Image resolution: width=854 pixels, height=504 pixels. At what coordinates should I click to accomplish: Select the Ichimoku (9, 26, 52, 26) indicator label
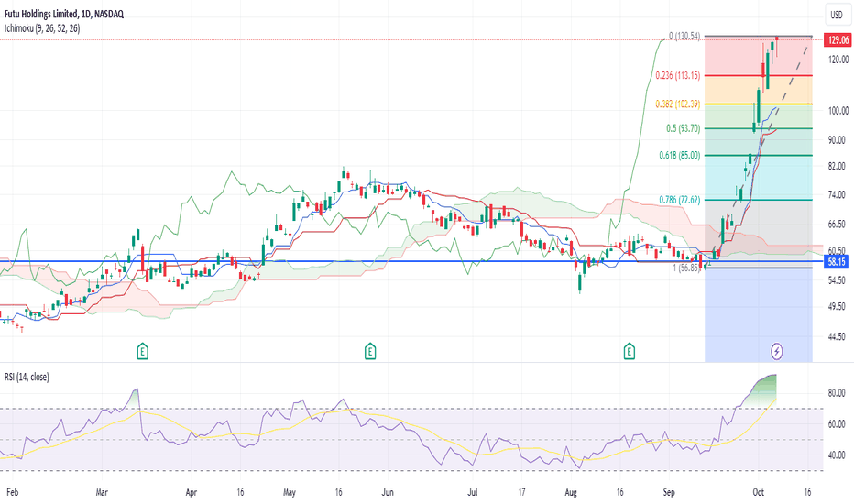[42, 28]
